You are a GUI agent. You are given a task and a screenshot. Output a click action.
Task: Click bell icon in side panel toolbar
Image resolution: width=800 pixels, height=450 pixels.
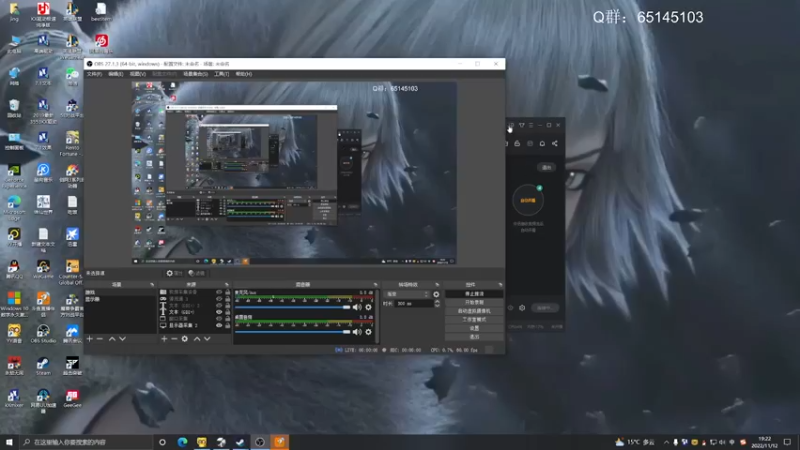[542, 143]
